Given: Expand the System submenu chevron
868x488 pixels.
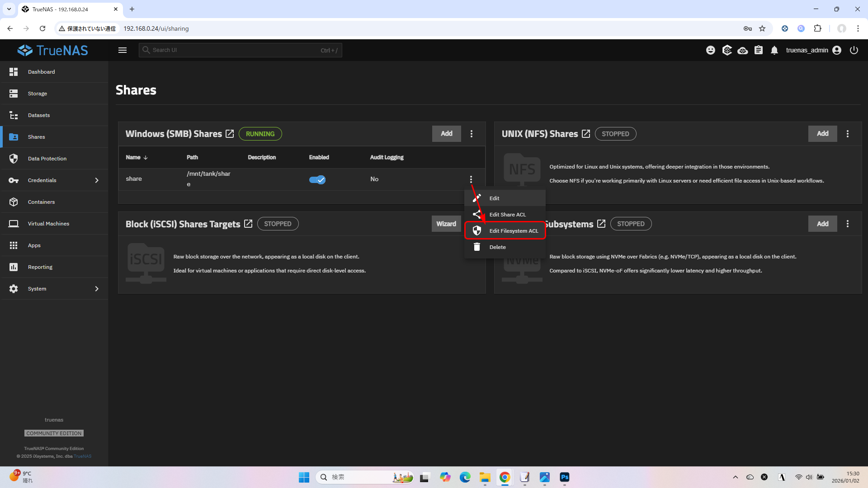Looking at the screenshot, I should [97, 289].
